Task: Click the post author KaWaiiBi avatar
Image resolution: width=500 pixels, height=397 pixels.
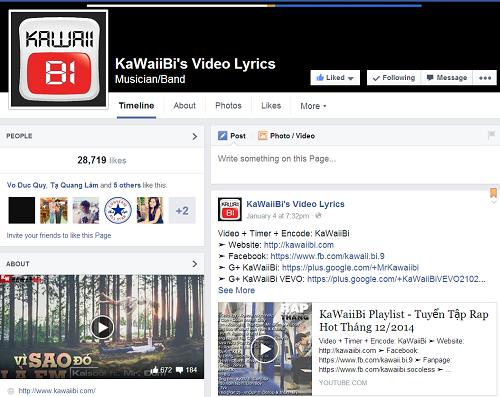Action: coord(230,209)
